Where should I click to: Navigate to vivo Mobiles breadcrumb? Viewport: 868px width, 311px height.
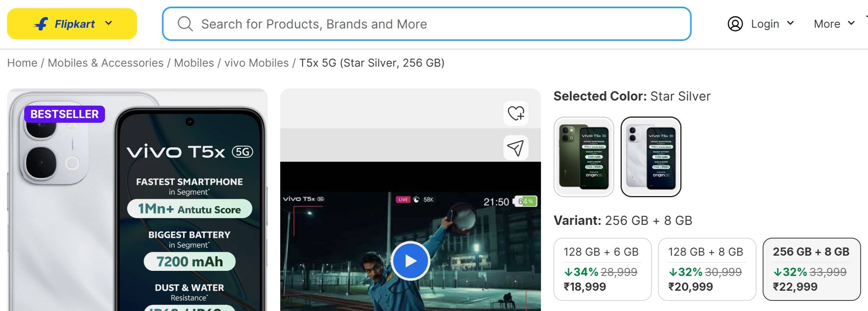click(256, 63)
